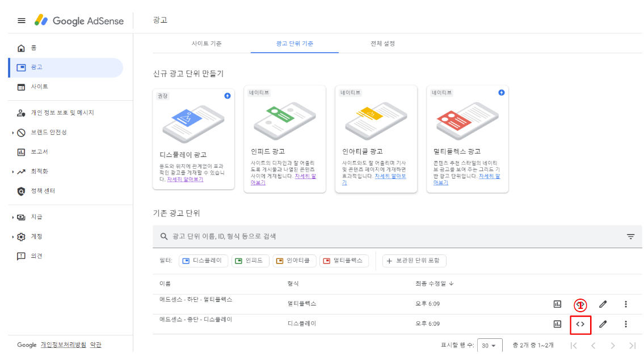Edit the 애드센스 - 중단 - 디스플레이 ad unit
The image size is (644, 357).
[x=603, y=324]
